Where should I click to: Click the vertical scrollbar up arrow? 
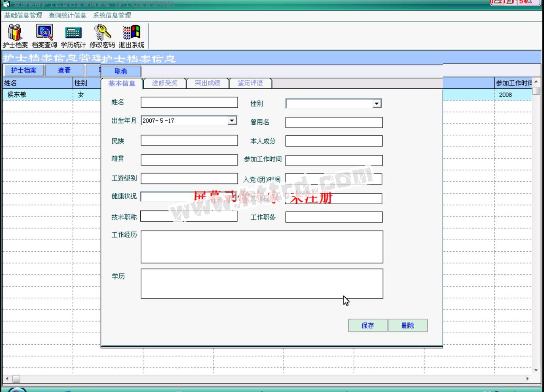click(x=536, y=82)
